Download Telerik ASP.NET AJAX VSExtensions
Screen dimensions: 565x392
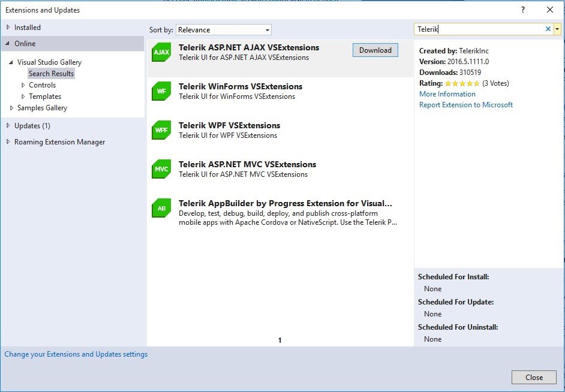tap(375, 50)
